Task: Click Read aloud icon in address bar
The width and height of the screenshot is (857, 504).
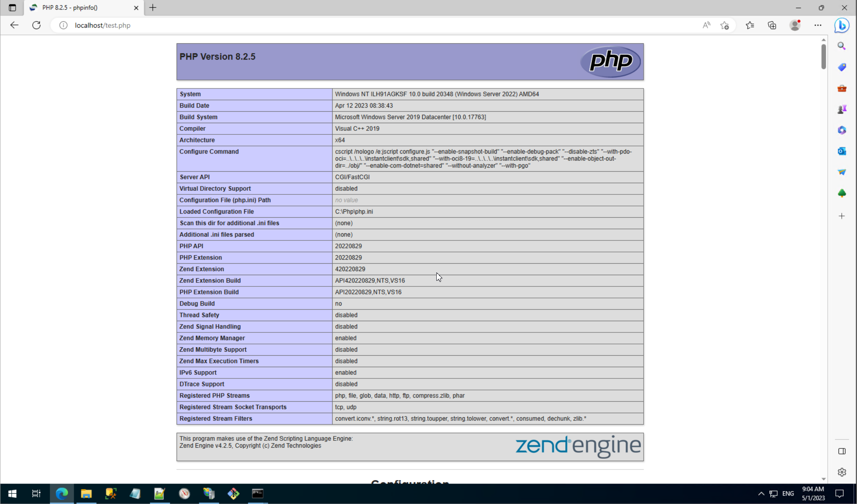Action: point(706,25)
